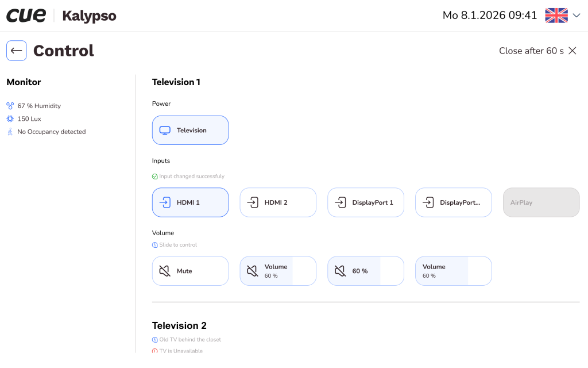
Task: Click the green check icon for input changed
Action: 155,177
